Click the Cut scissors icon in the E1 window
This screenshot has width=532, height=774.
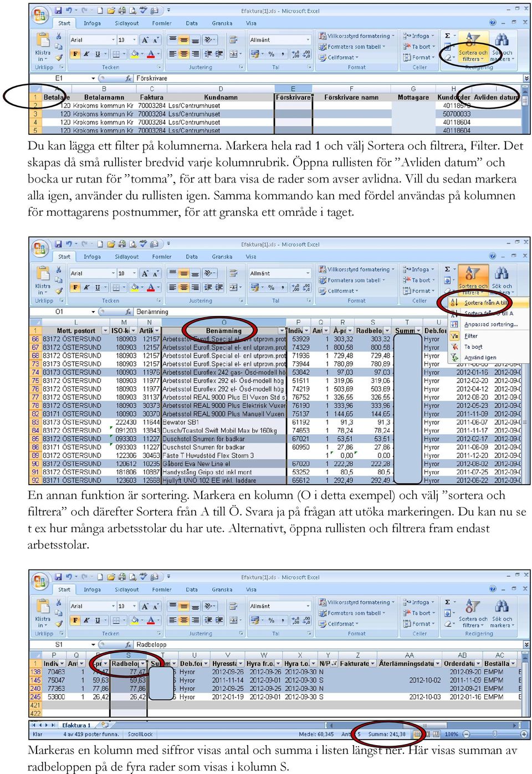click(58, 37)
